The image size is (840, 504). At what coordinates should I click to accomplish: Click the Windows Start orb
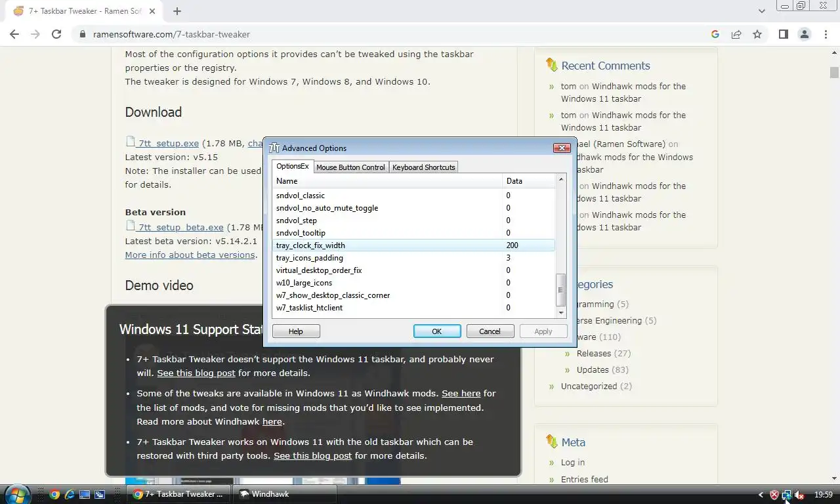click(x=18, y=494)
